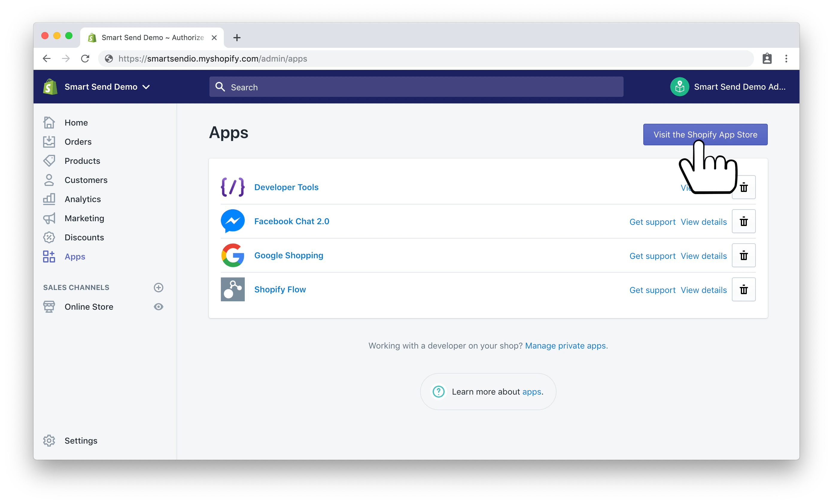Delete Developer Tools app with trash icon

pos(744,187)
